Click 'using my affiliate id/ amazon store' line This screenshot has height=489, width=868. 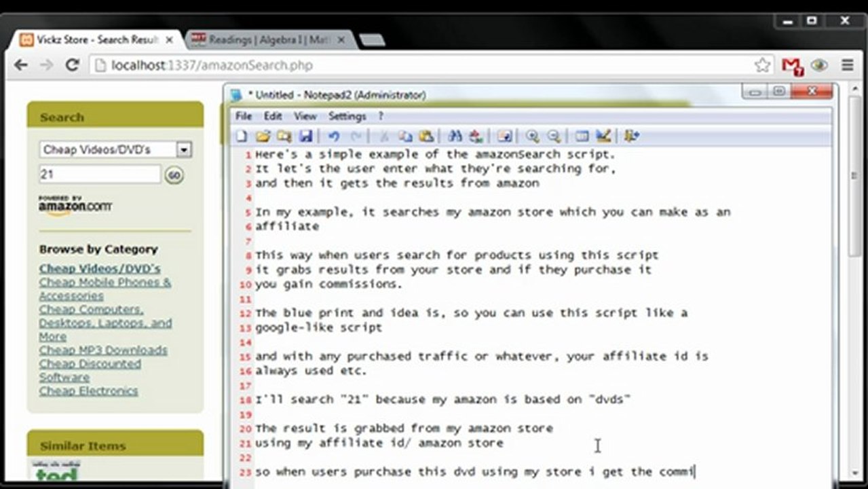(379, 443)
